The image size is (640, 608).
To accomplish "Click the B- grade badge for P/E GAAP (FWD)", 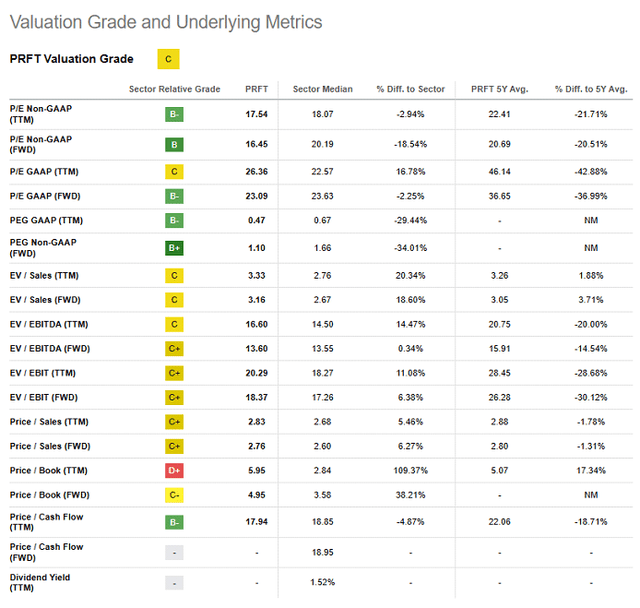I will (x=174, y=196).
